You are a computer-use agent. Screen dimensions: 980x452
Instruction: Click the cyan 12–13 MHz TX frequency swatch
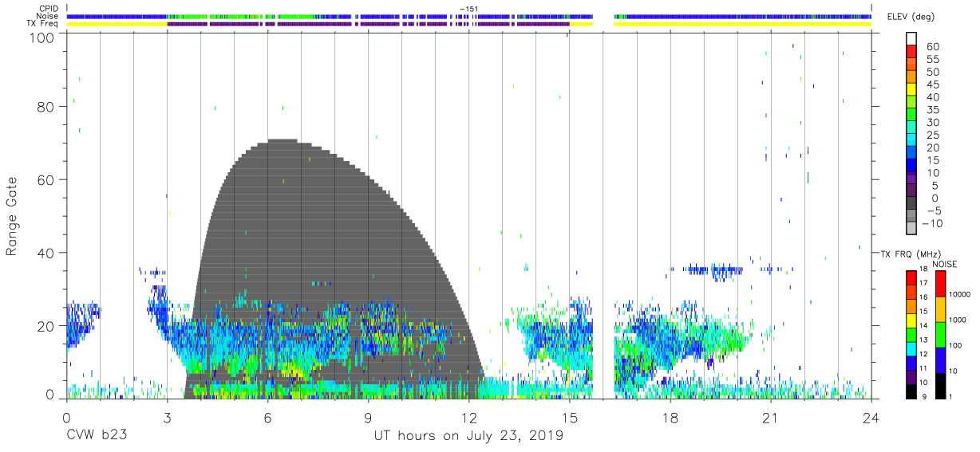(911, 348)
